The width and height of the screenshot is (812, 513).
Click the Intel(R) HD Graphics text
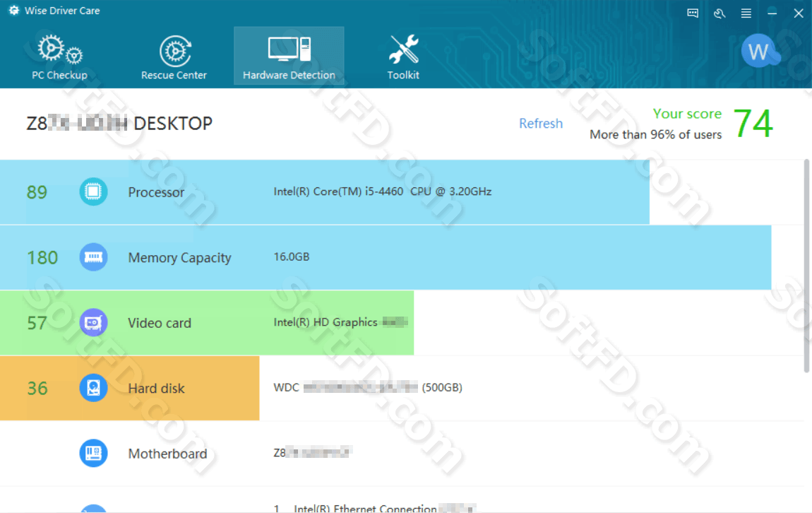coord(341,322)
